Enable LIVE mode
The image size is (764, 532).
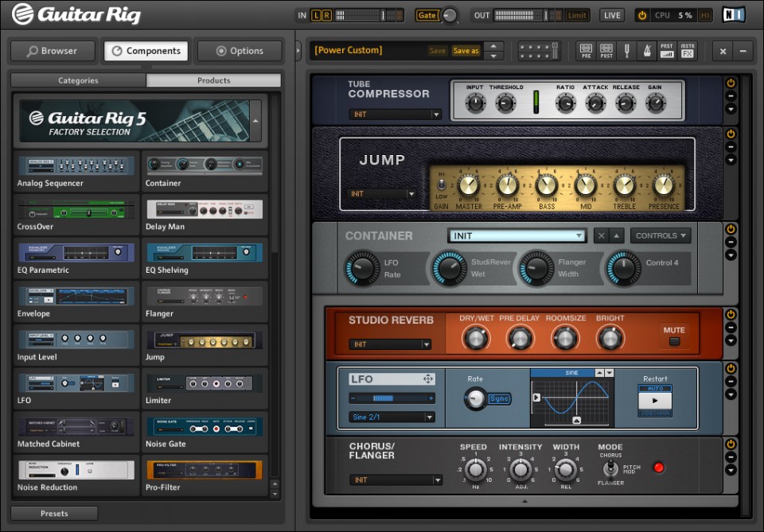pos(611,14)
